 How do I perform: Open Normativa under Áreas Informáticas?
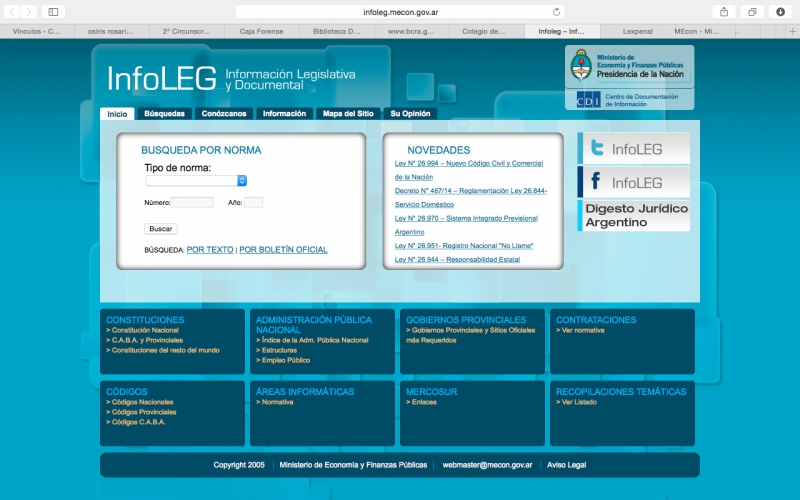pos(274,402)
